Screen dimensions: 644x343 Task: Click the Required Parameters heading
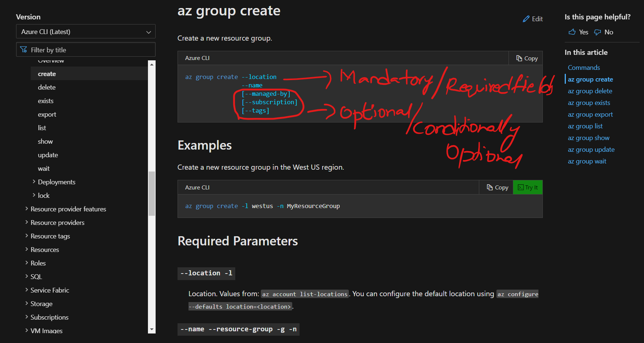pos(238,241)
